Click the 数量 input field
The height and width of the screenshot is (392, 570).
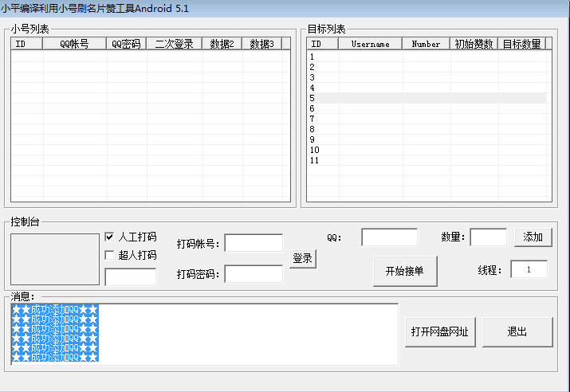pyautogui.click(x=488, y=237)
